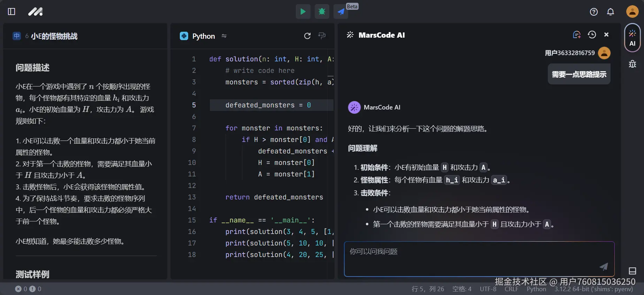
Task: Toggle the bottom panel layout icon
Action: tap(632, 271)
